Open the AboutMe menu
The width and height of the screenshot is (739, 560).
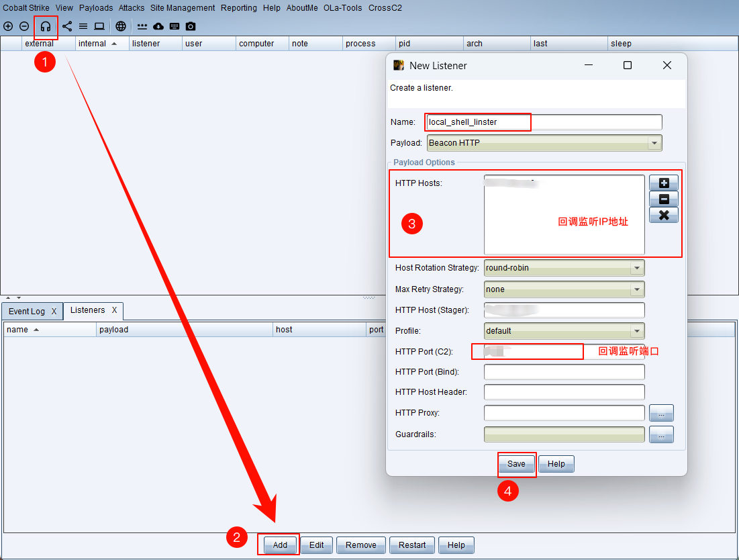click(302, 8)
